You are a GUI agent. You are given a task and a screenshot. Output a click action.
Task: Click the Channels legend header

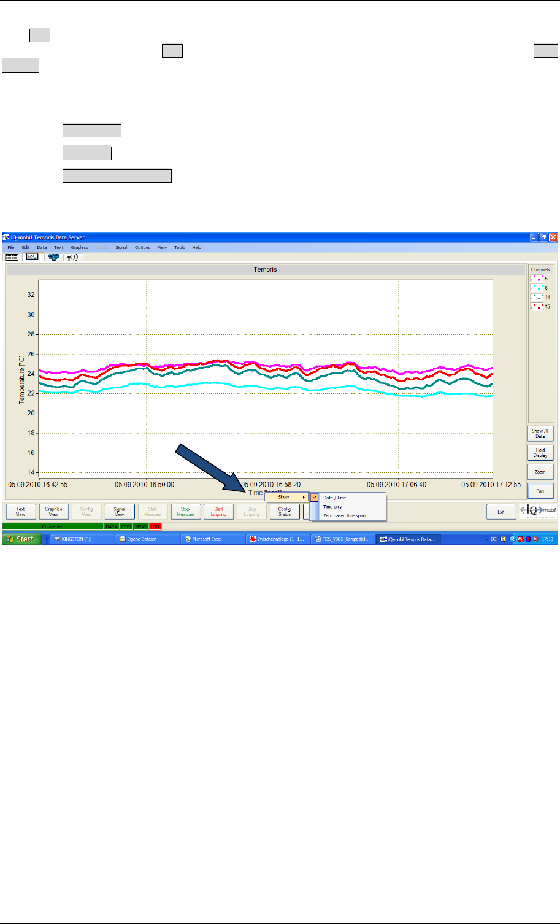(540, 269)
